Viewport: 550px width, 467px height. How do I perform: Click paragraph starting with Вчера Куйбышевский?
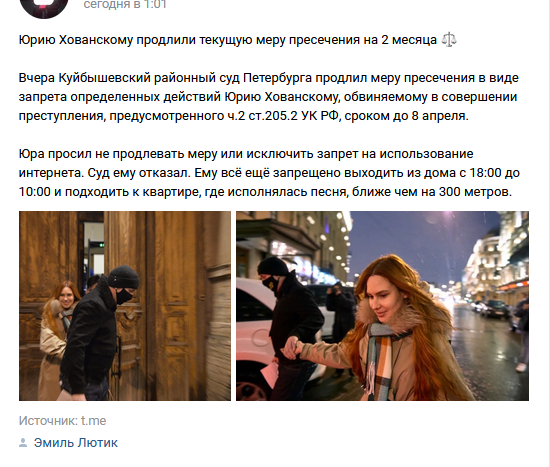point(269,97)
